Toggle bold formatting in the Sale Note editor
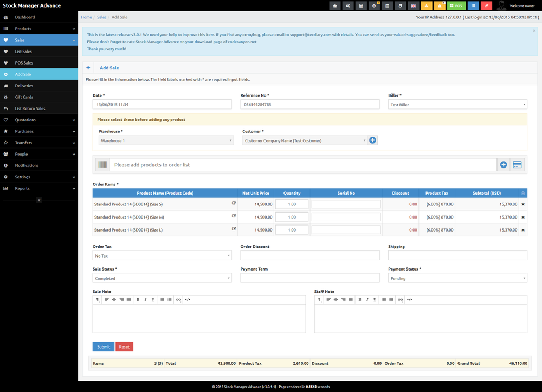The width and height of the screenshot is (542, 392). click(x=138, y=299)
